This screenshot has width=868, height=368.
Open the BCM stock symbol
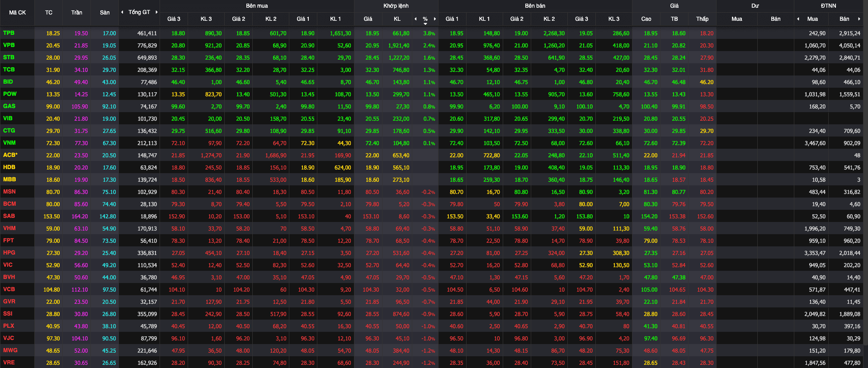click(x=9, y=204)
